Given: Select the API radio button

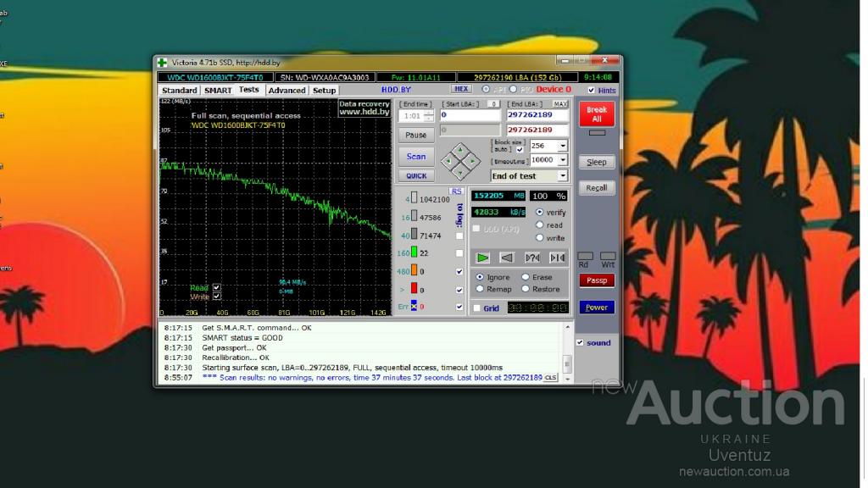Looking at the screenshot, I should (x=486, y=89).
